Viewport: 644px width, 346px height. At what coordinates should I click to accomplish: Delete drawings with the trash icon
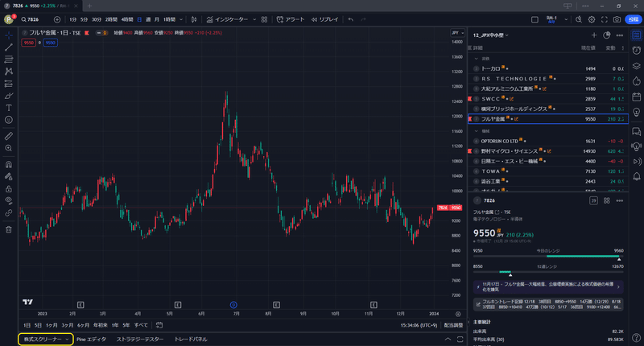pos(9,229)
